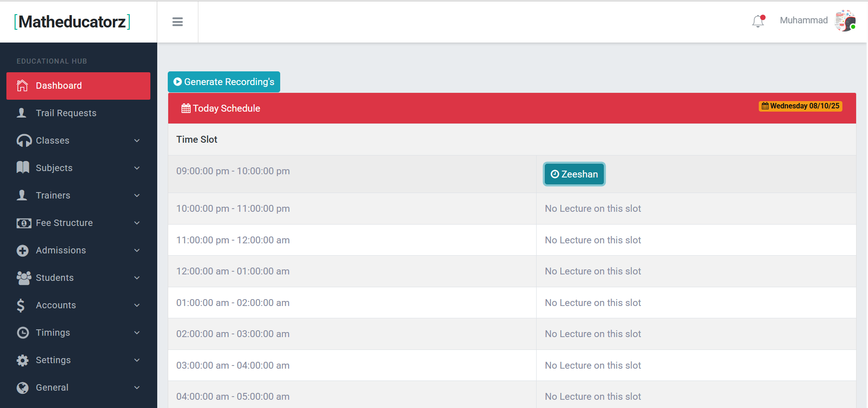Open user profile avatar picture

tap(845, 21)
